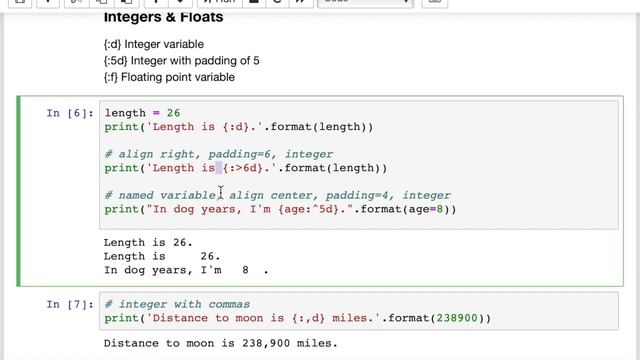Screen dimensions: 640x360
Task: Click the 'length = 26' code line
Action: click(142, 113)
